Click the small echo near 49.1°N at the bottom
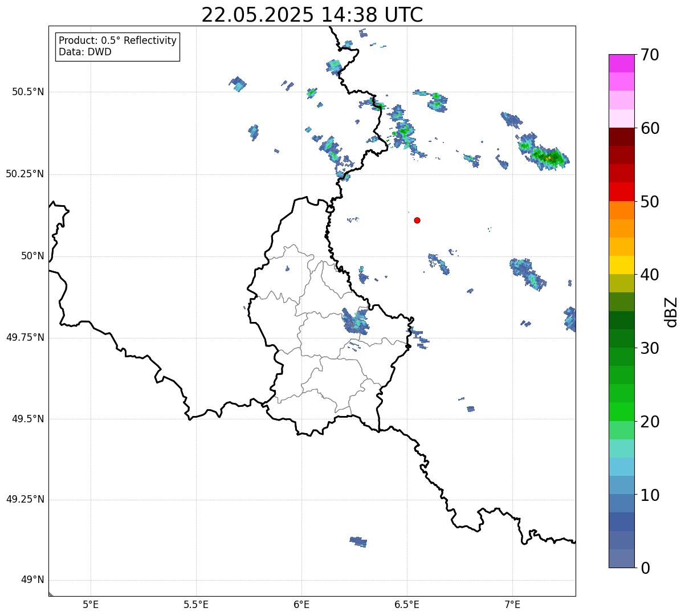685x616 pixels. (x=358, y=541)
